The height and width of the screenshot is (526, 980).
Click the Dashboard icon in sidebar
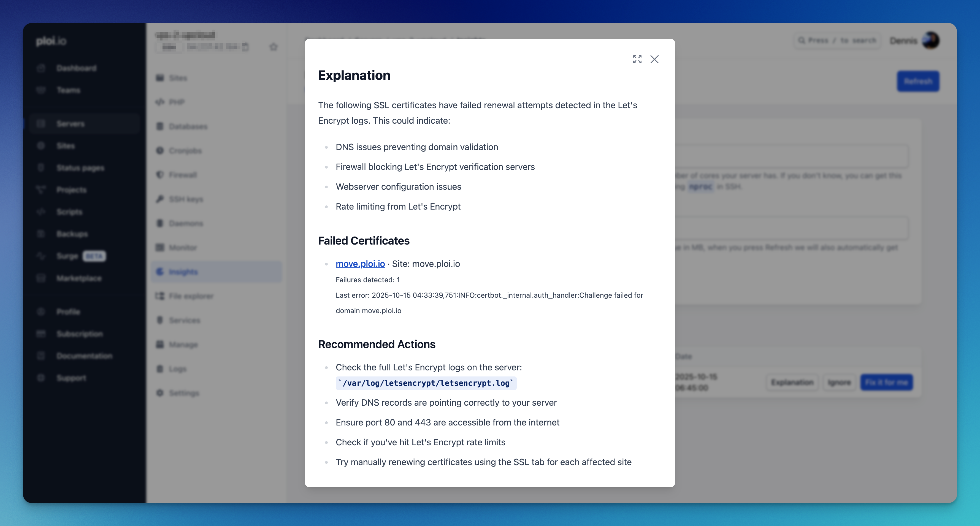tap(41, 68)
